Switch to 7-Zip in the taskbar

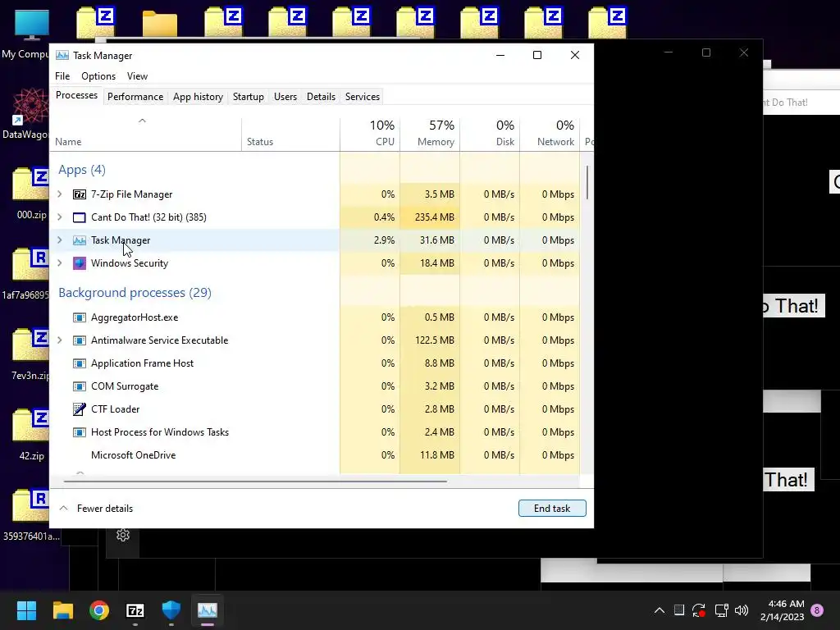click(x=135, y=610)
